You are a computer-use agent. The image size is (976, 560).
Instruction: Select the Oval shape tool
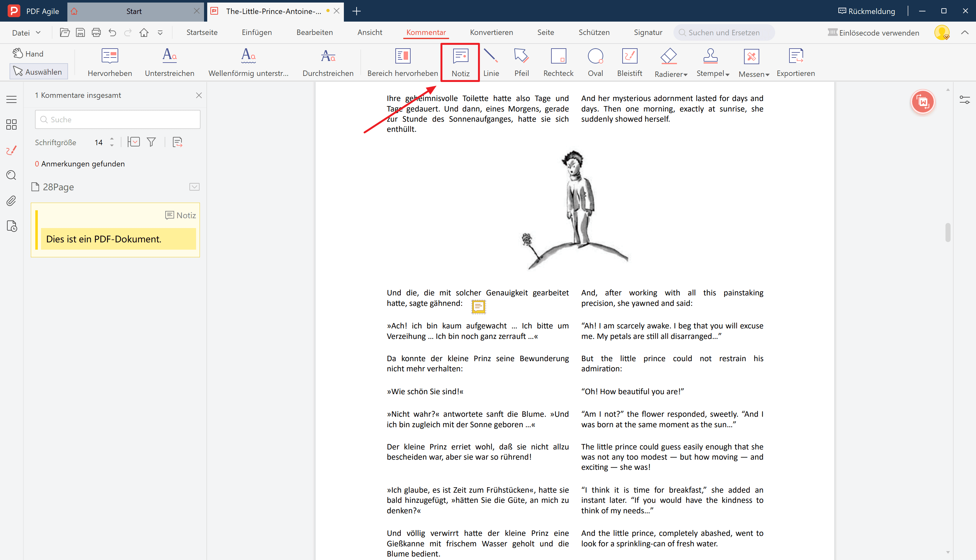[595, 62]
